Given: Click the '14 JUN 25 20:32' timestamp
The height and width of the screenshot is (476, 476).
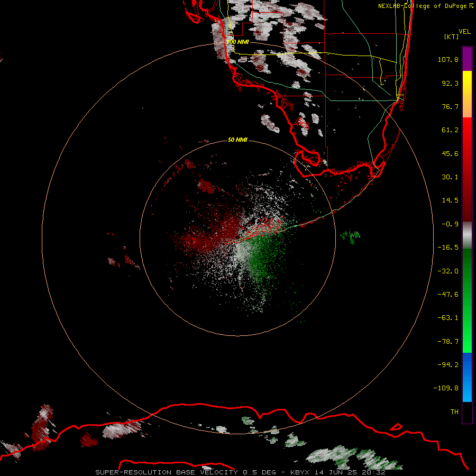Looking at the screenshot, I should 350,472.
